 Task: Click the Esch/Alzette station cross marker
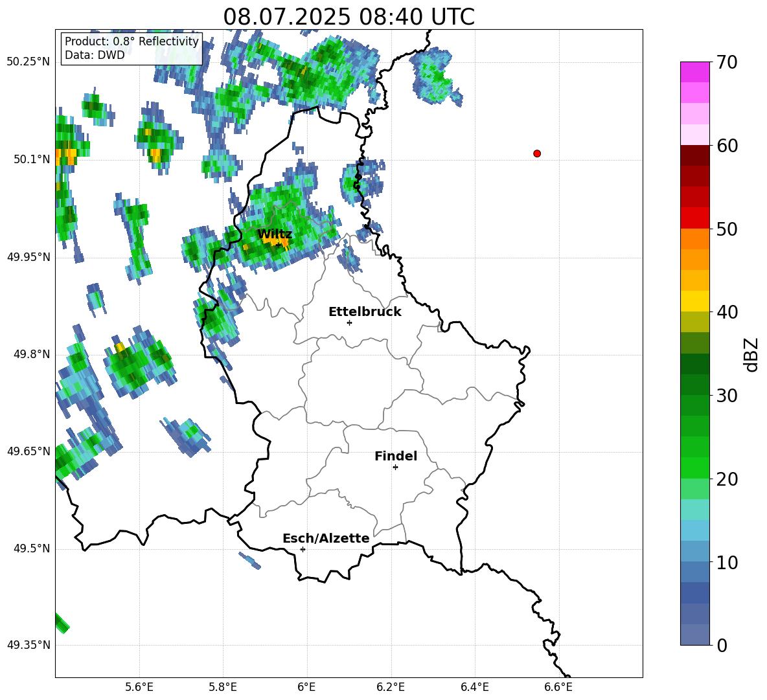pyautogui.click(x=303, y=549)
